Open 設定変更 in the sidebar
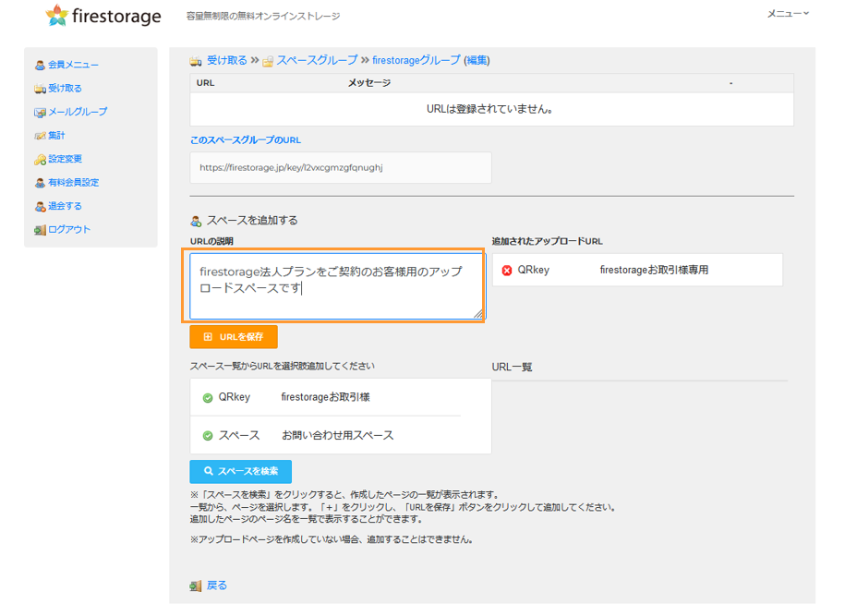Viewport: 857px width, 616px height. (65, 159)
